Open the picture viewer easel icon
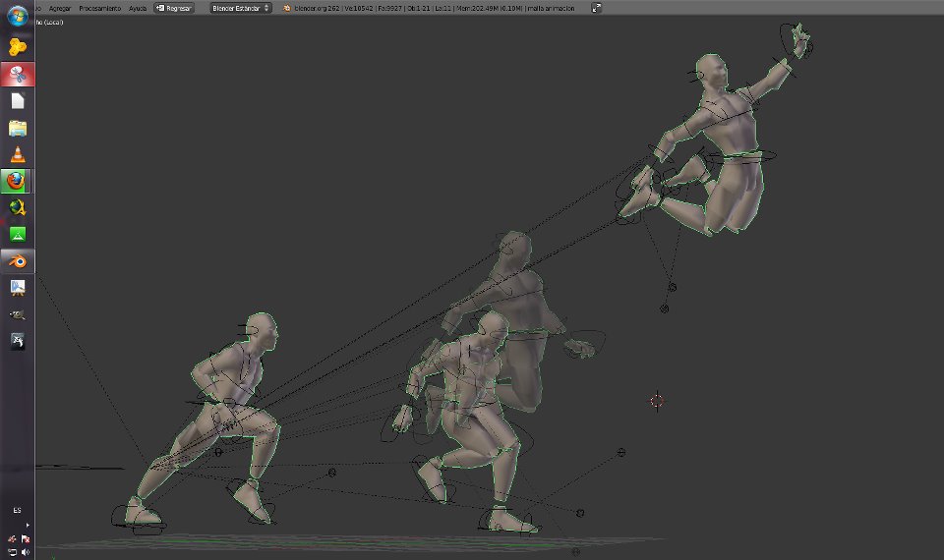 tap(18, 288)
